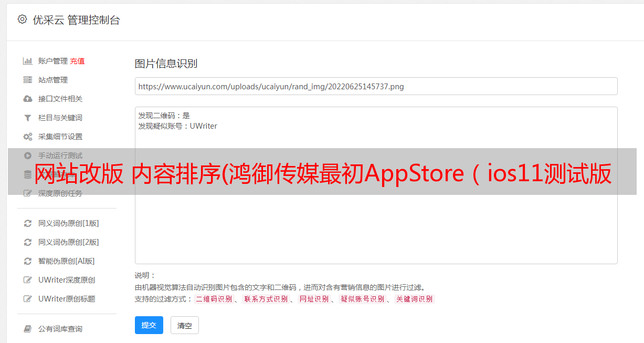The height and width of the screenshot is (343, 644).
Task: Open 采集细节设置 settings
Action: click(x=60, y=137)
